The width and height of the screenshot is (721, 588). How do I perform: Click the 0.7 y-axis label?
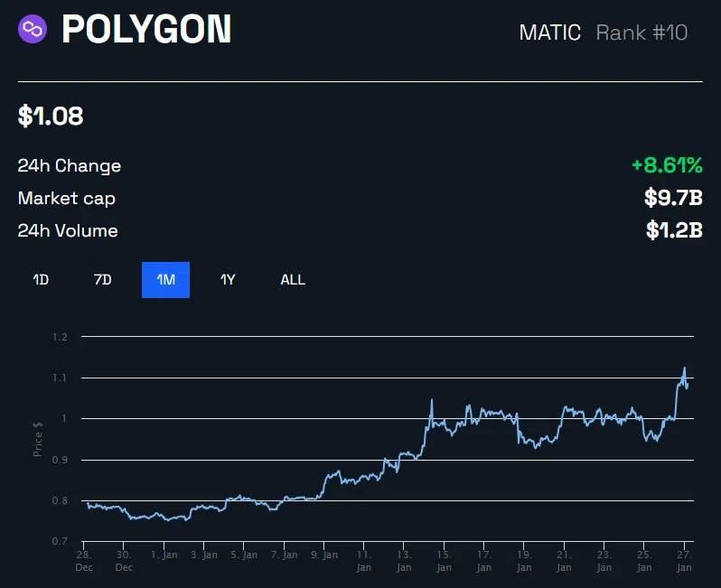[60, 541]
